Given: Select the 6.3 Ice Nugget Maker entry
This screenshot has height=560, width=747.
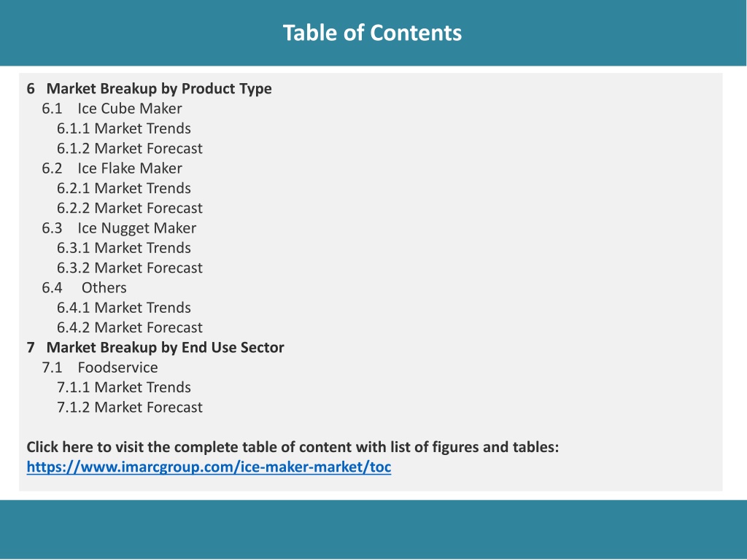Looking at the screenshot, I should click(119, 228).
